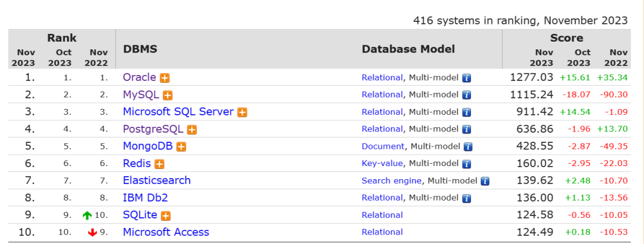
Task: Click the info icon in PostgreSQL's row
Action: tap(466, 130)
